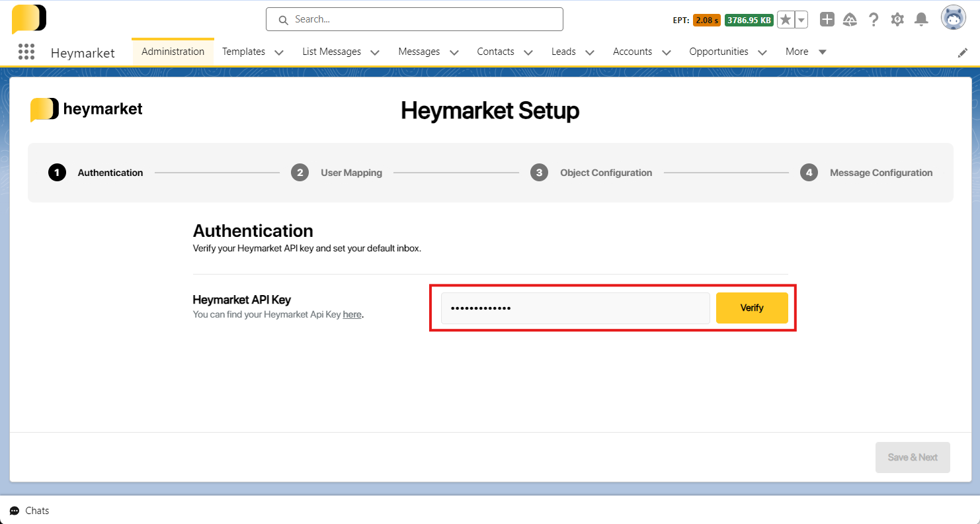
Task: Open the App Launcher grid icon
Action: pyautogui.click(x=26, y=52)
